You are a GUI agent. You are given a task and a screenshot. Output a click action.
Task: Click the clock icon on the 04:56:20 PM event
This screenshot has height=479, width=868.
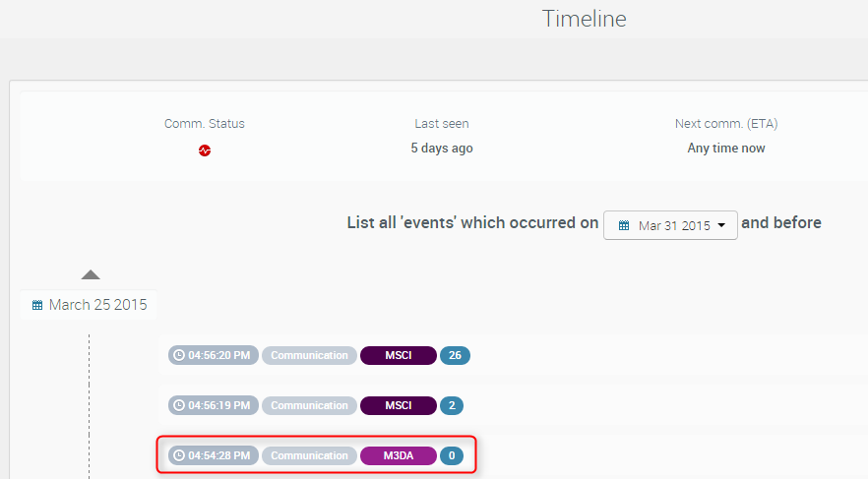[x=178, y=355]
